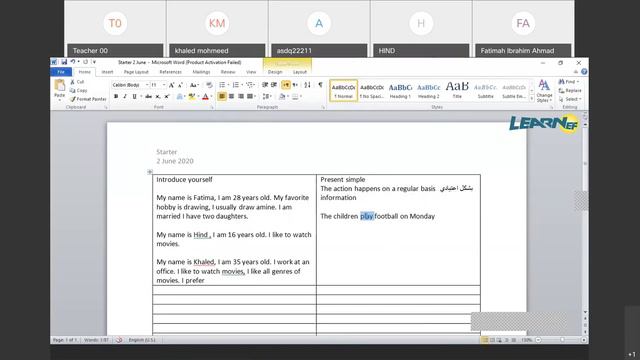Click the Paste clipboard icon
Image resolution: width=640 pixels, height=360 pixels.
[x=60, y=86]
